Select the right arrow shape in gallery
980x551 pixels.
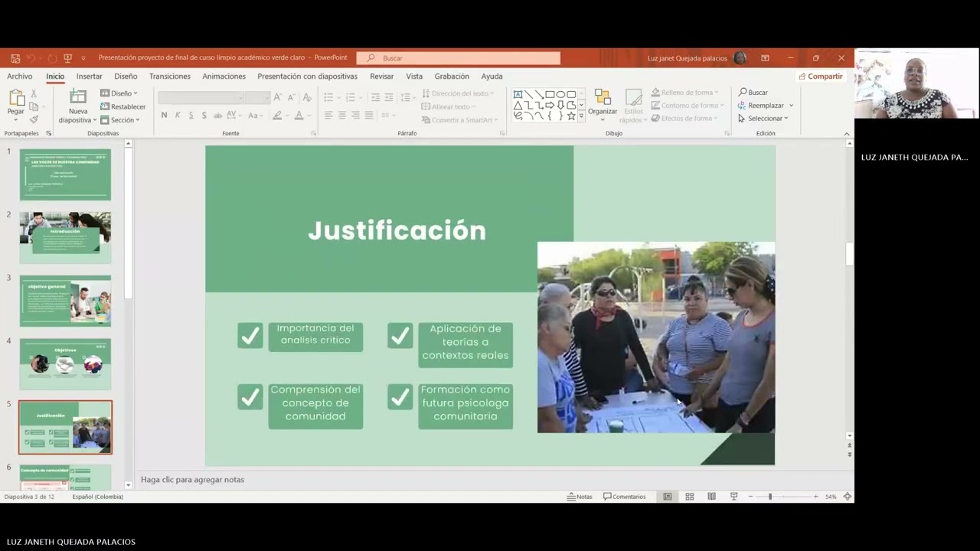(x=550, y=105)
